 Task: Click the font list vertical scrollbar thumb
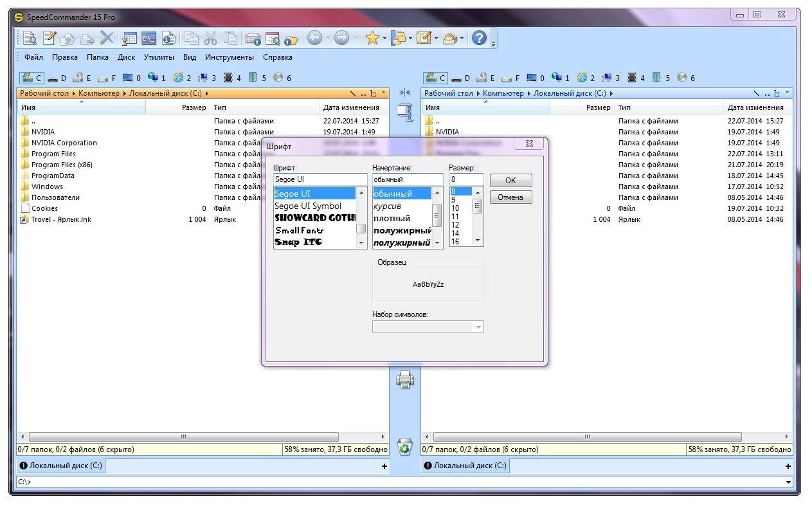[x=361, y=229]
